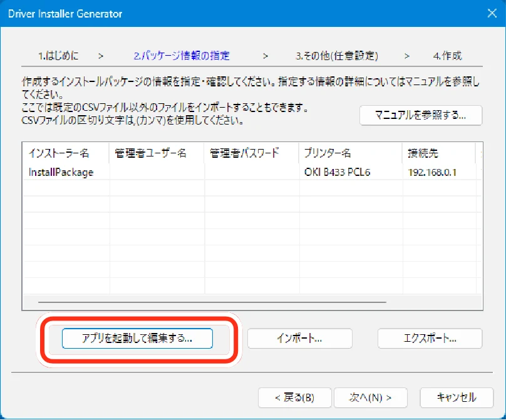Select step 1.はじめに in the wizard
The width and height of the screenshot is (506, 420).
click(x=58, y=56)
